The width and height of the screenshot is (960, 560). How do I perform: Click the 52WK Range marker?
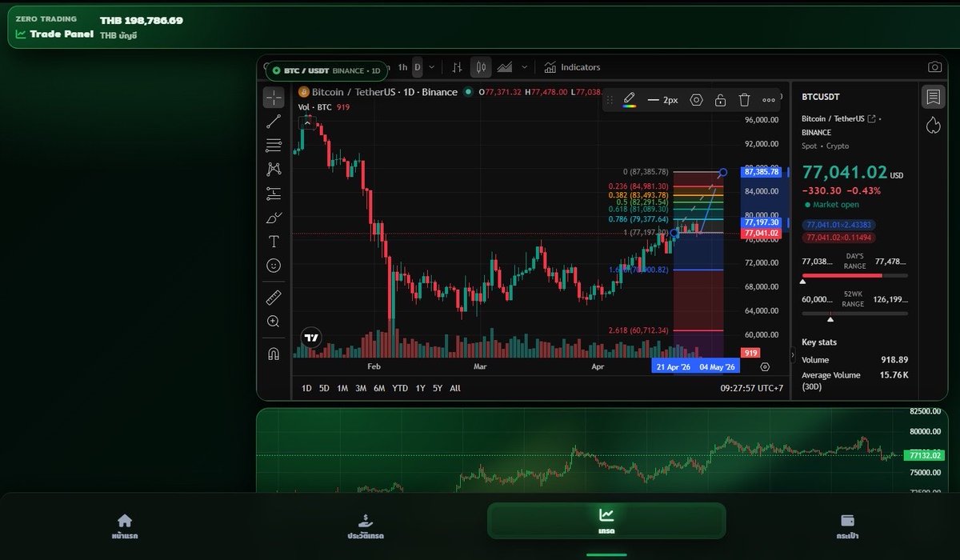tap(830, 318)
